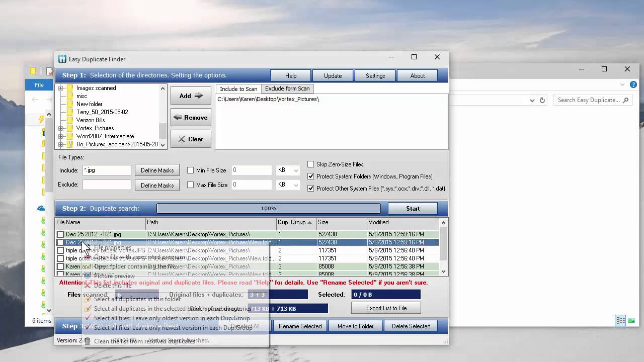Screen dimensions: 644x362
Task: Click the trash icon beside Clean the list
Action: [x=88, y=341]
